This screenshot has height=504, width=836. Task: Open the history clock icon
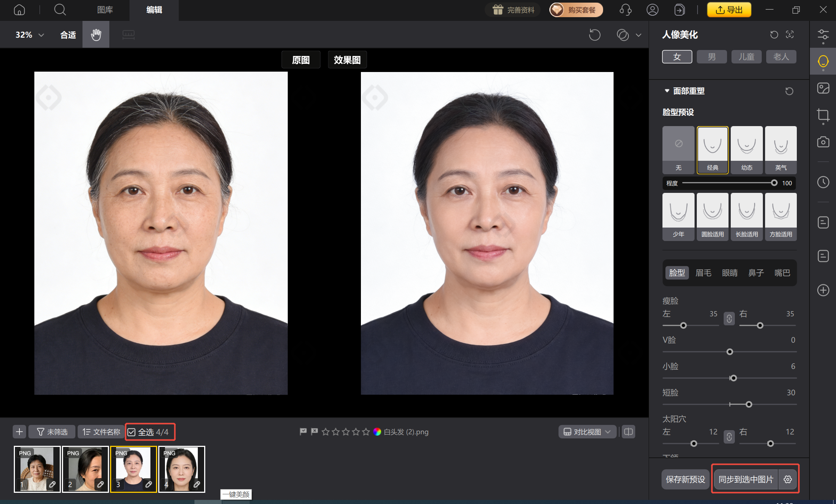tap(823, 182)
